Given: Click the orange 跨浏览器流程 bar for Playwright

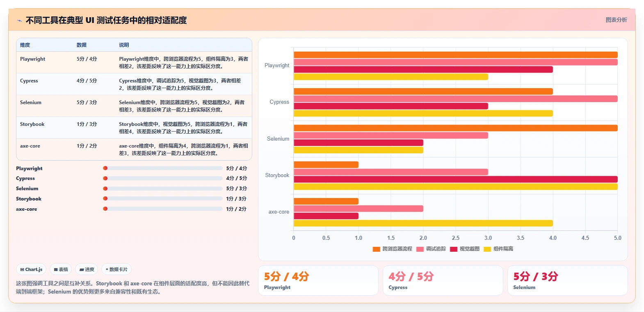Looking at the screenshot, I should [x=456, y=55].
